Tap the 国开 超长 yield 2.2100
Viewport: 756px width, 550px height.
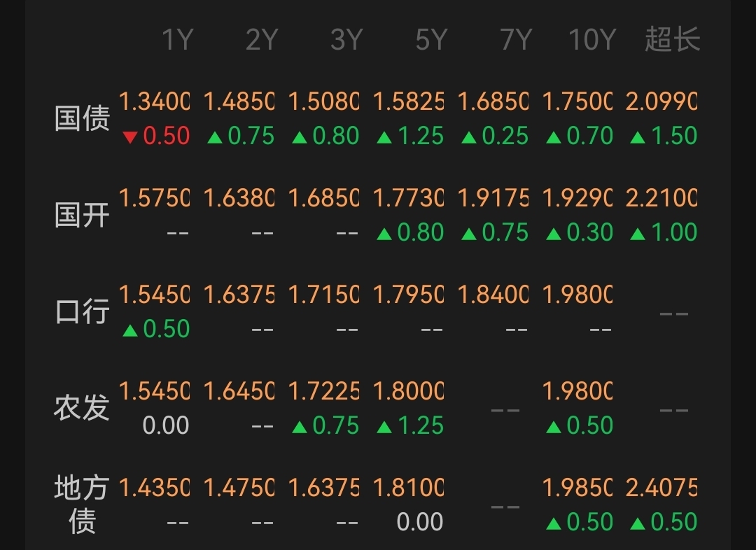661,199
